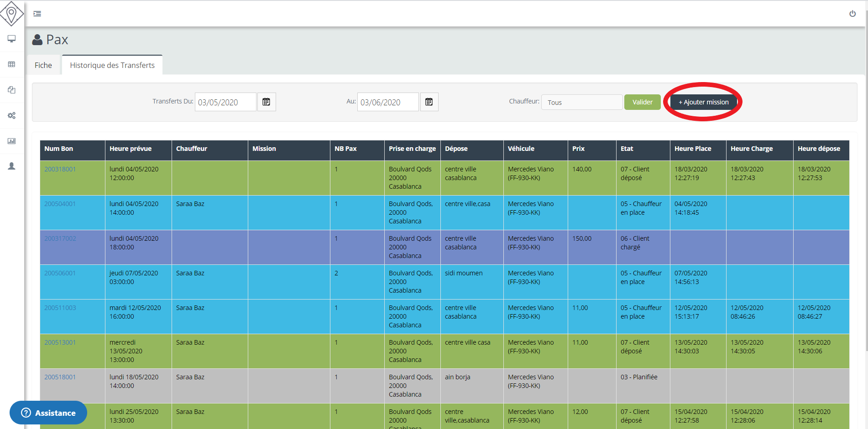
Task: Click the documents copy sidebar icon
Action: 12,90
